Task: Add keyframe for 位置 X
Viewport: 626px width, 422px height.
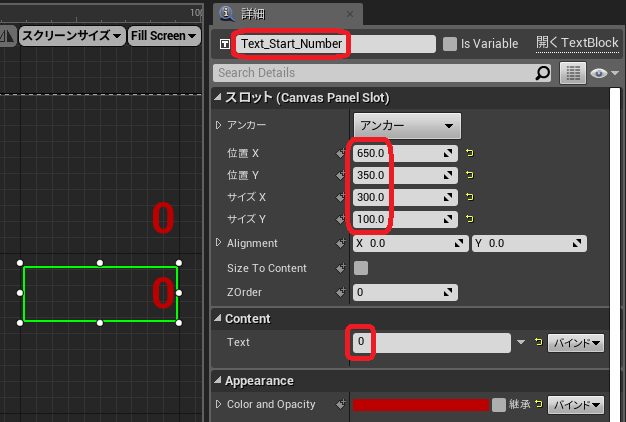Action: point(341,153)
